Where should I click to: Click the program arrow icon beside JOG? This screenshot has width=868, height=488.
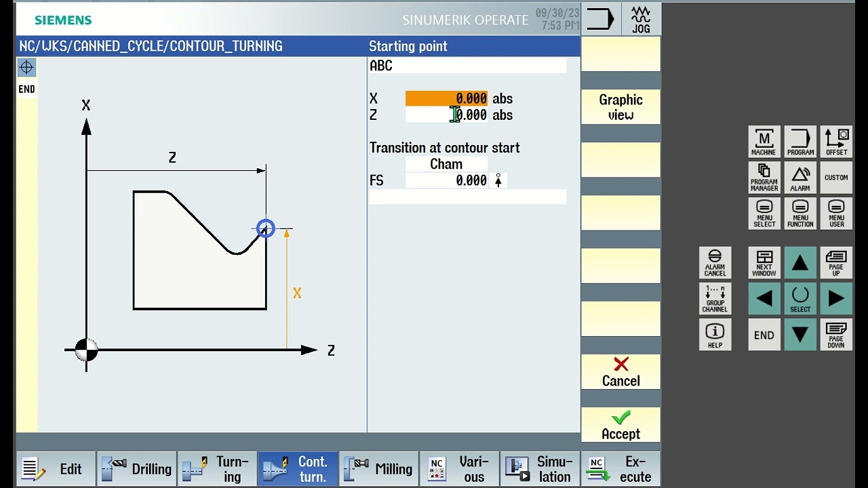pos(600,19)
